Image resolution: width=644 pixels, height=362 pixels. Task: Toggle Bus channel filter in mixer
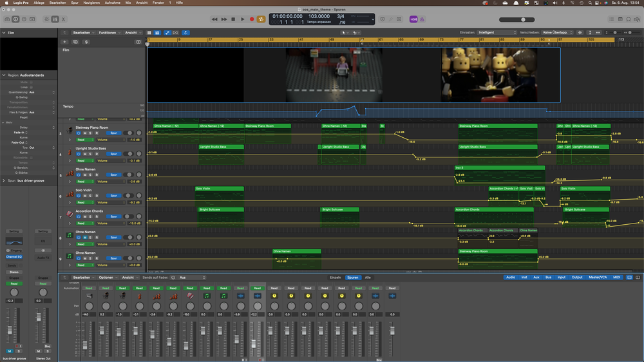click(x=548, y=278)
